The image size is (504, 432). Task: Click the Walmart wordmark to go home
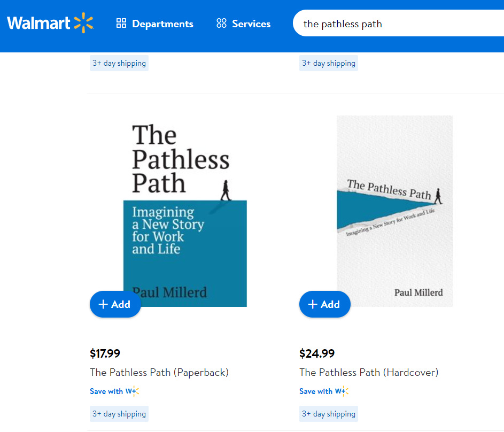pyautogui.click(x=38, y=23)
